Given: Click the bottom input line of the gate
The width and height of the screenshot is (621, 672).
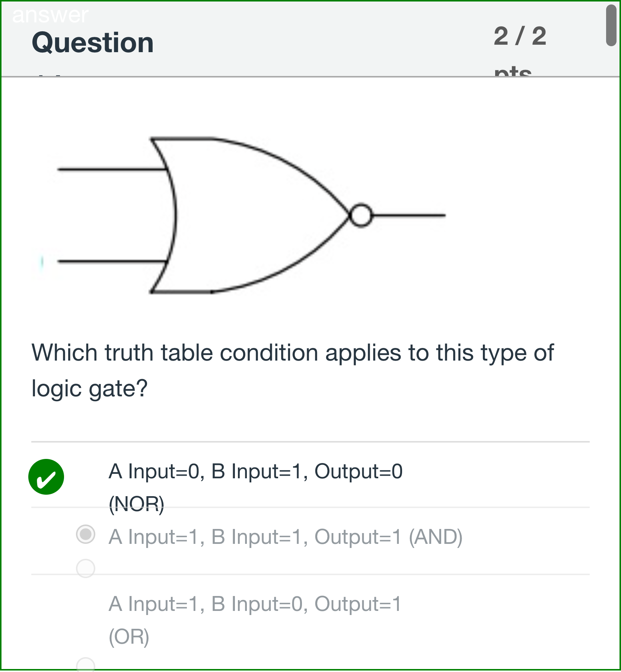Looking at the screenshot, I should coord(108,262).
